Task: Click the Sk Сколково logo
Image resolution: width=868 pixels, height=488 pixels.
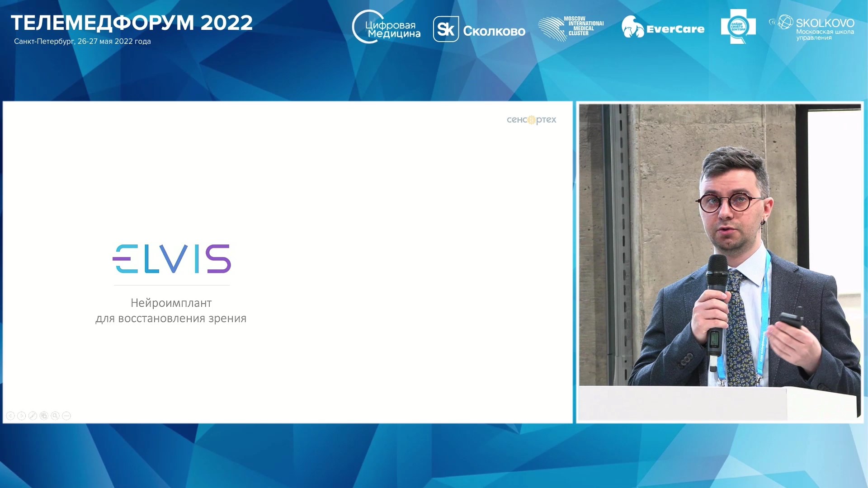Action: [479, 30]
